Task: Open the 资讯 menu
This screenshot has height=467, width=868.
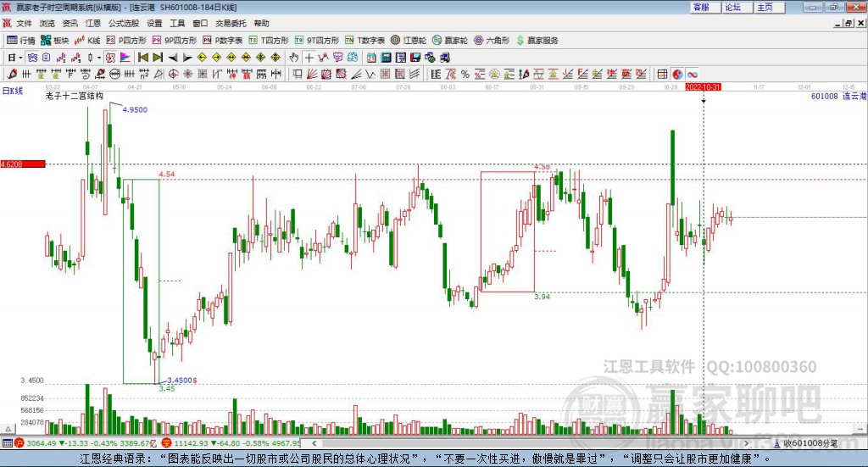Action: [x=70, y=23]
